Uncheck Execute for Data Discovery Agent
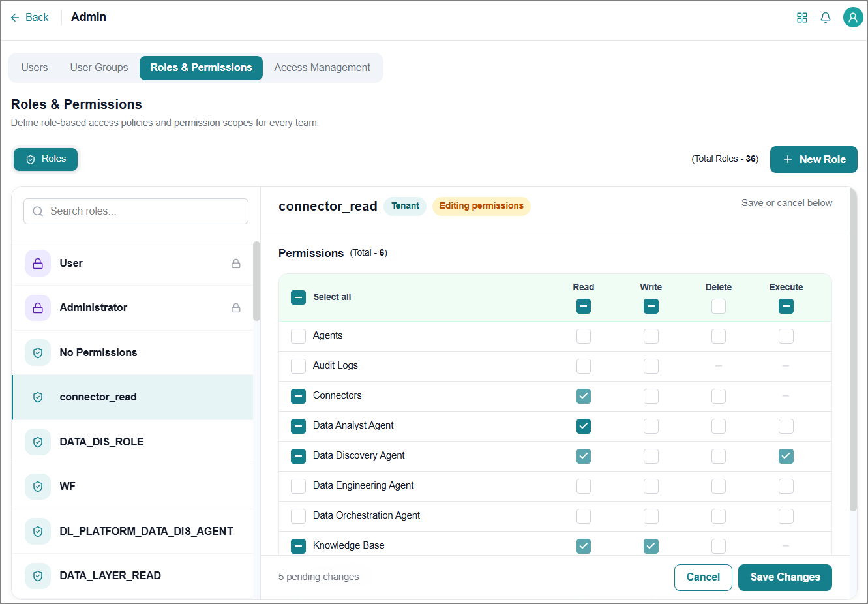 click(x=786, y=456)
